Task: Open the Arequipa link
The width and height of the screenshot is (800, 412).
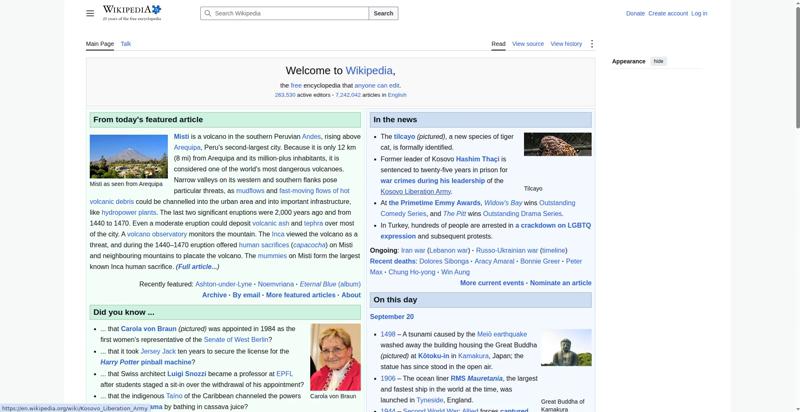Action: (x=187, y=147)
